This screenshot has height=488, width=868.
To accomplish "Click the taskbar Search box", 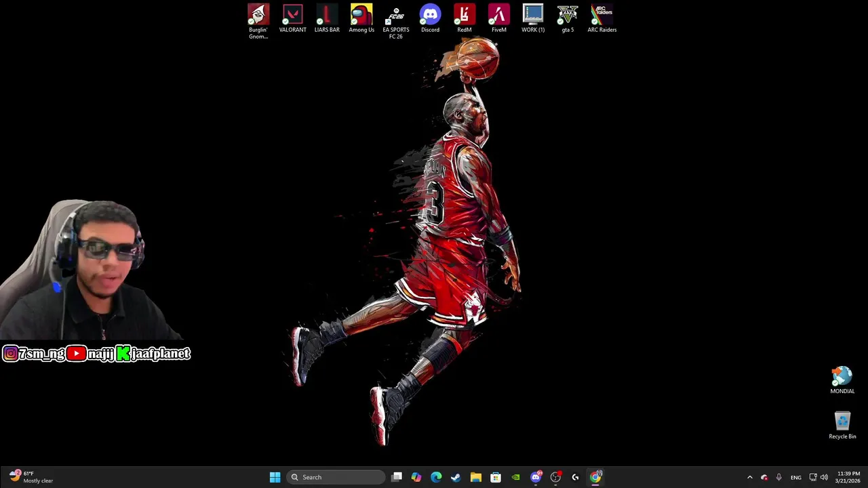I will click(336, 477).
